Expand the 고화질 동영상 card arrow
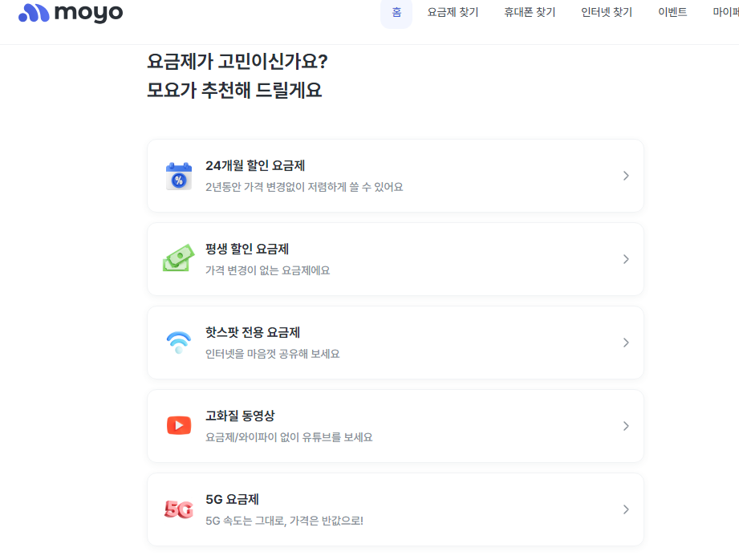This screenshot has height=560, width=739. click(626, 425)
